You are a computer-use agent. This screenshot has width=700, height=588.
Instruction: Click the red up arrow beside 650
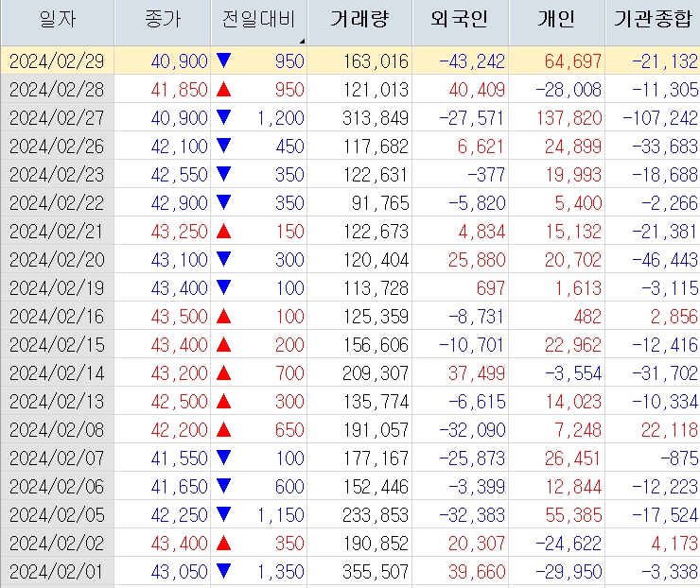point(223,429)
